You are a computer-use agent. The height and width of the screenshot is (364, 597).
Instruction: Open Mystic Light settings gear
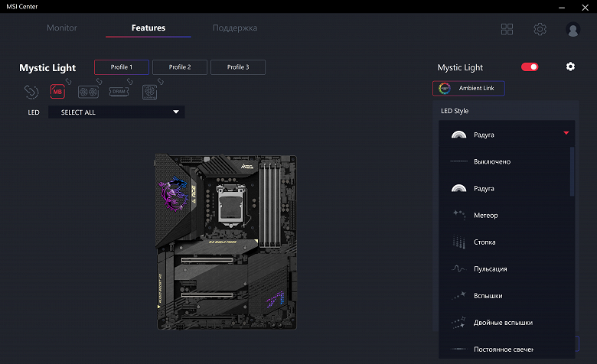tap(570, 67)
